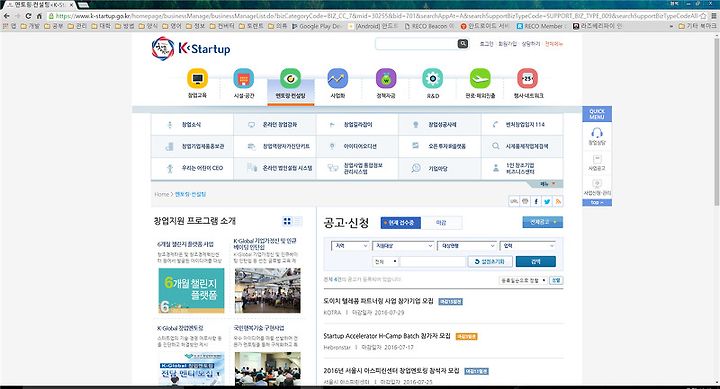720x389 pixels.
Task: Open 지역 region dropdown
Action: coord(350,246)
